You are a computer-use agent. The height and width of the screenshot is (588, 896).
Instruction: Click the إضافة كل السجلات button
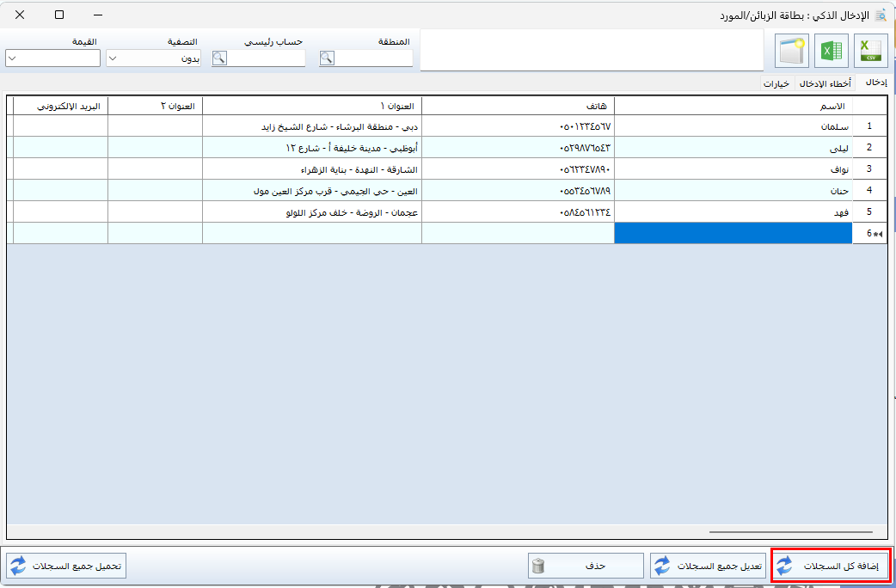(831, 566)
